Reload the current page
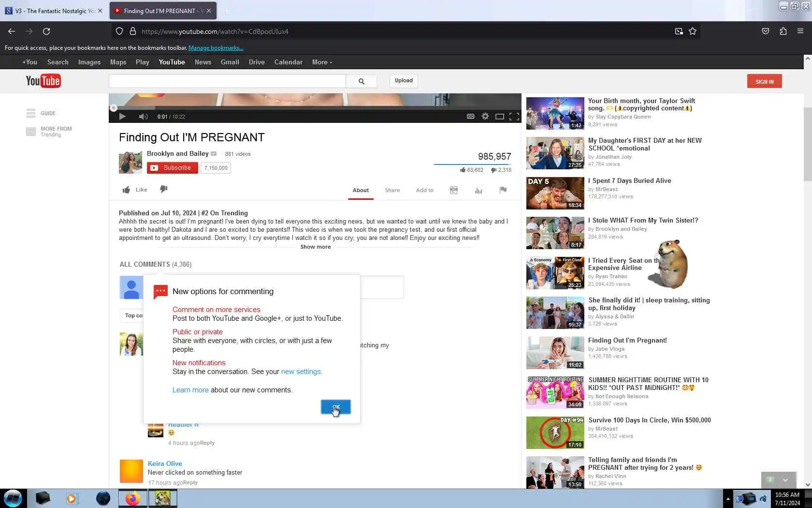The height and width of the screenshot is (508, 812). [46, 31]
